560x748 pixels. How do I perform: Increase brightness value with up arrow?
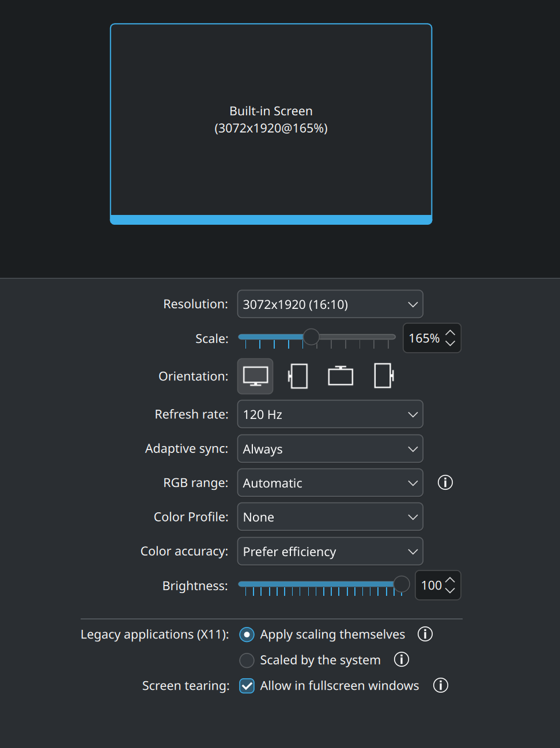point(451,580)
